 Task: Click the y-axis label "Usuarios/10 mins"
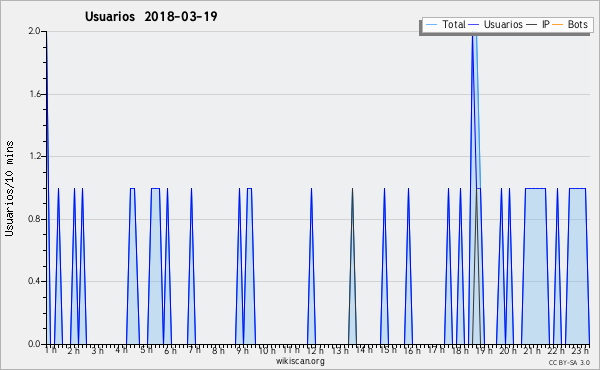pyautogui.click(x=9, y=188)
